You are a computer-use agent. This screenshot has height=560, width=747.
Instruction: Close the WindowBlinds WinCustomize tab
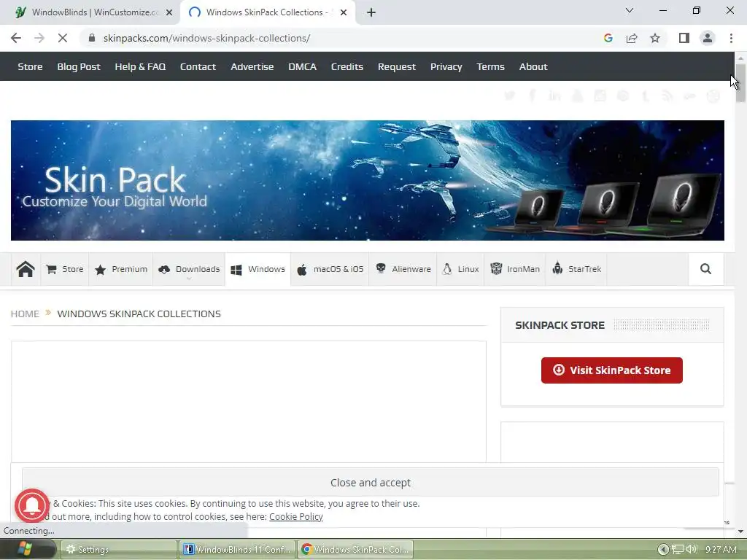tap(169, 12)
